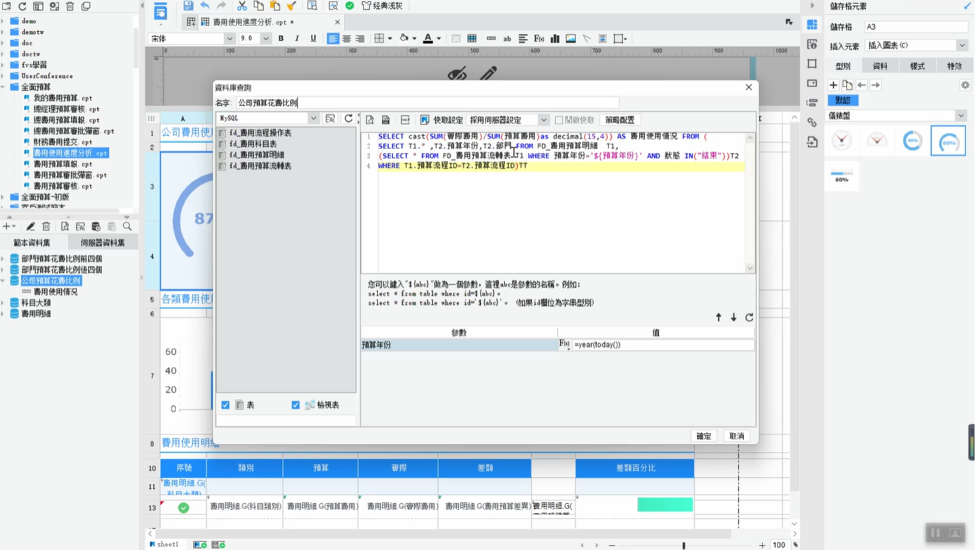Image resolution: width=980 pixels, height=550 pixels.
Task: Insert image with the picture toolbar icon
Action: click(571, 39)
